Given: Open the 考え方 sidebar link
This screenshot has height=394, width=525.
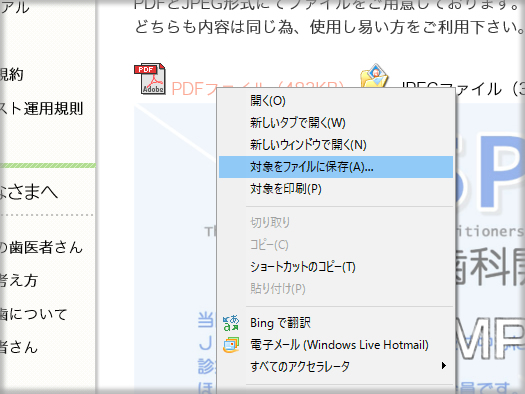Looking at the screenshot, I should (x=19, y=280).
